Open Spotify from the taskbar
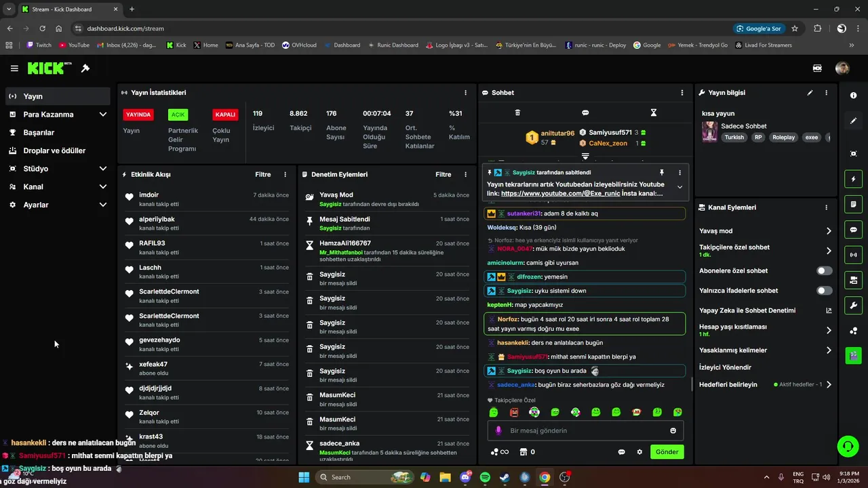Viewport: 868px width, 488px height. (x=485, y=477)
